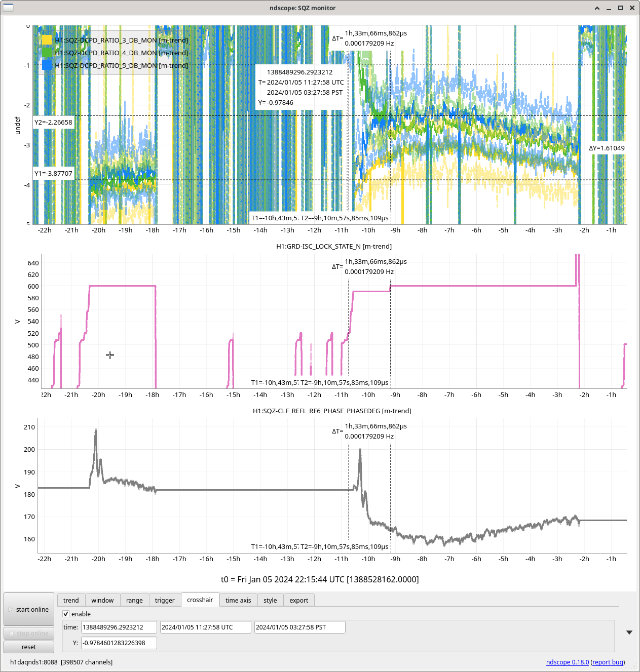Focus the crosshair Y value field
Screen dimensions: 640x672
pyautogui.click(x=119, y=643)
